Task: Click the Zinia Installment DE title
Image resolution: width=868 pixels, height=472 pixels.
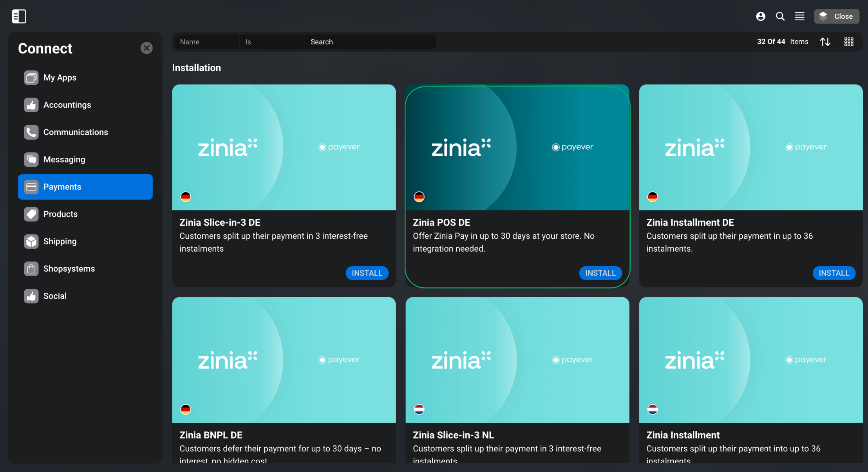Action: (690, 222)
